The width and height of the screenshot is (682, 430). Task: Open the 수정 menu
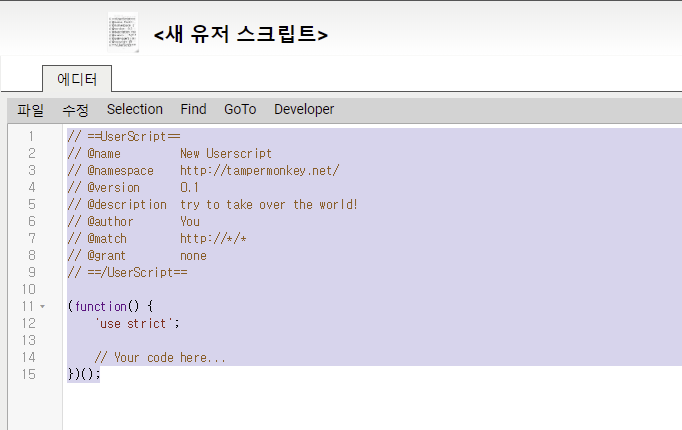pos(75,110)
